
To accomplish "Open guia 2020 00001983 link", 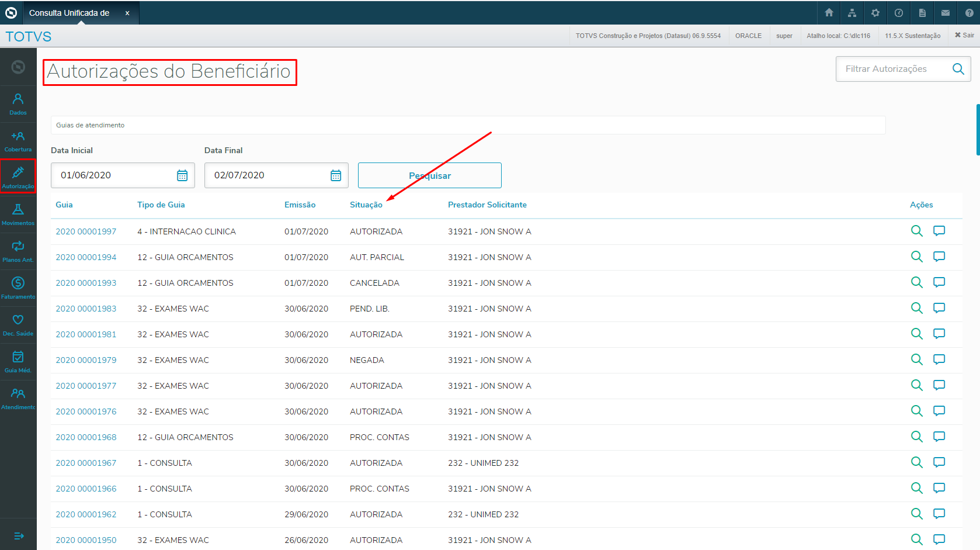I will point(86,309).
